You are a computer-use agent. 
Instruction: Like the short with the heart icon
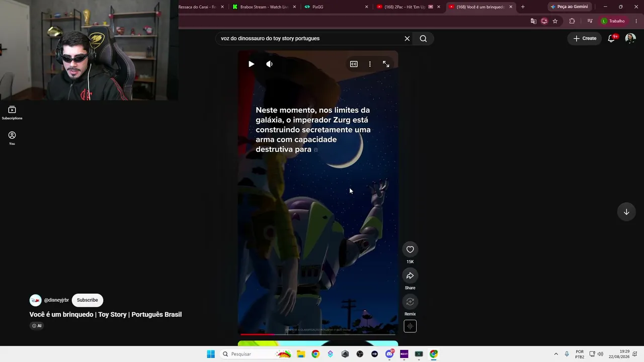click(410, 249)
